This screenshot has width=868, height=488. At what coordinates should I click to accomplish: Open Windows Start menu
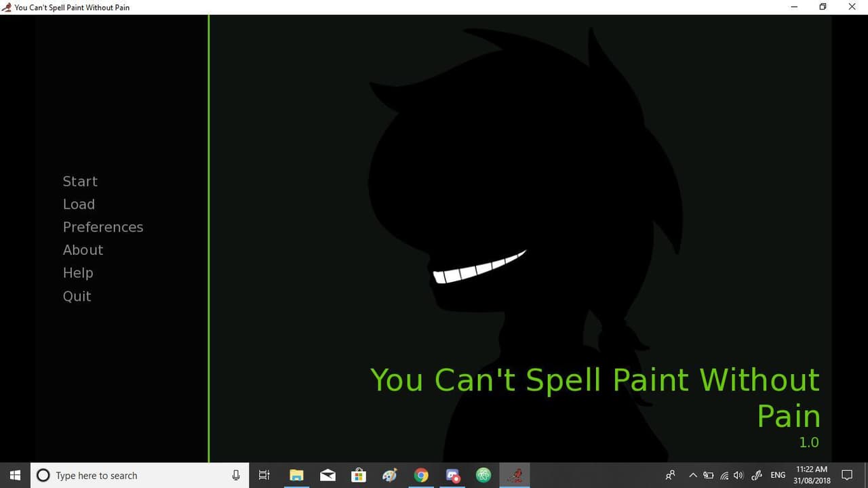point(15,475)
